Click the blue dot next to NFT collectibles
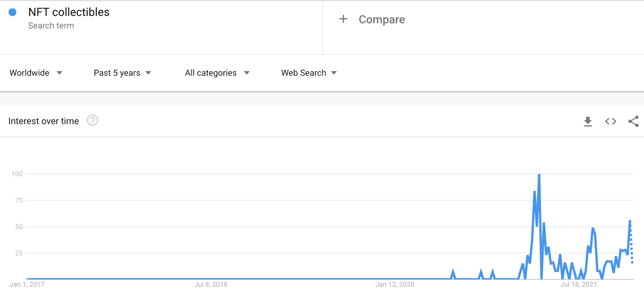Image resolution: width=644 pixels, height=291 pixels. pyautogui.click(x=13, y=12)
